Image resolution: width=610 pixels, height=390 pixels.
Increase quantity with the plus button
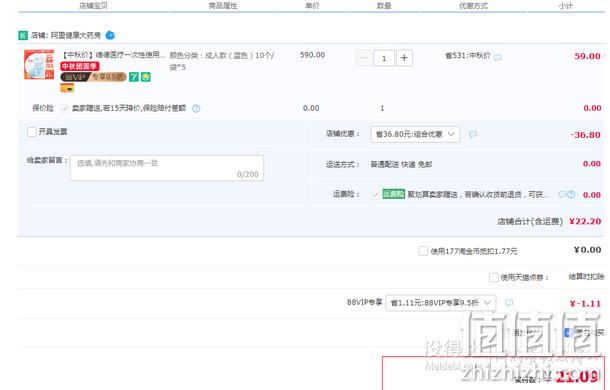[404, 58]
